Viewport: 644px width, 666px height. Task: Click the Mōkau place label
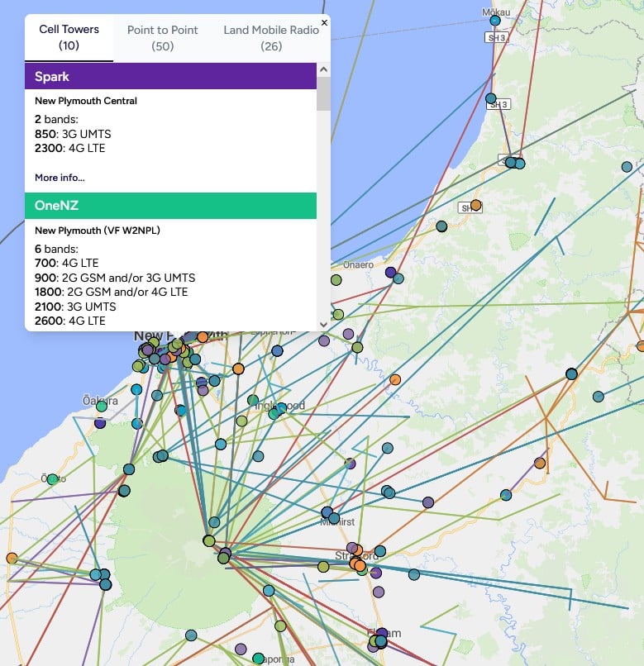pos(496,12)
